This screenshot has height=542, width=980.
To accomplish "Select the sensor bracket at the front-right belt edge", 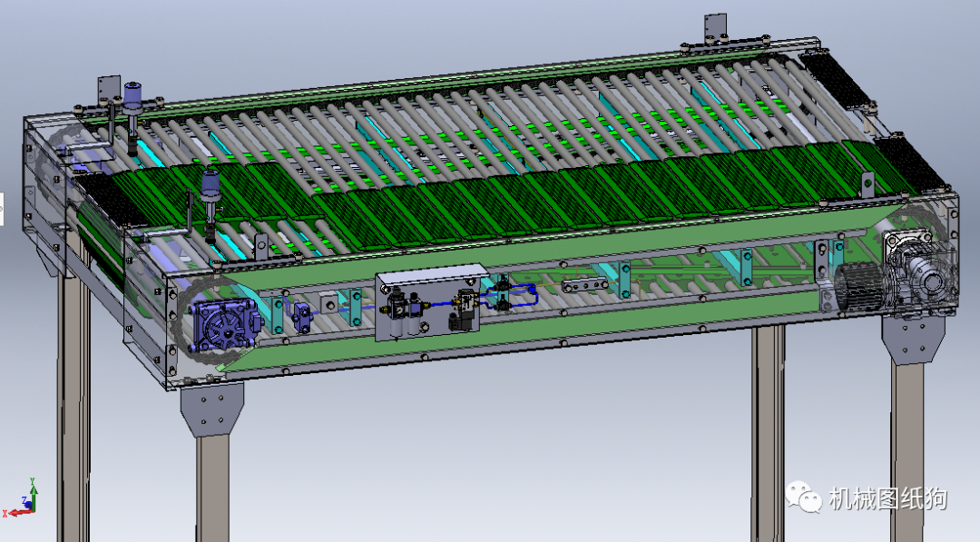I will coord(867,186).
